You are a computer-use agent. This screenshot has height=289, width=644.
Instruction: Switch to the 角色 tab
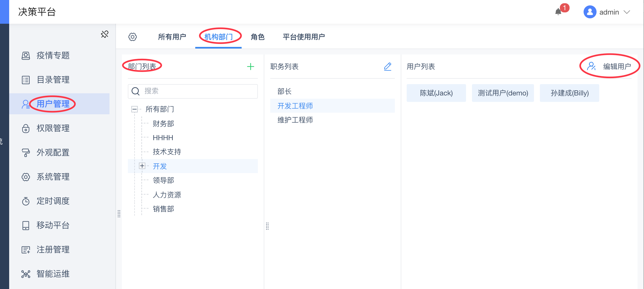pyautogui.click(x=258, y=37)
